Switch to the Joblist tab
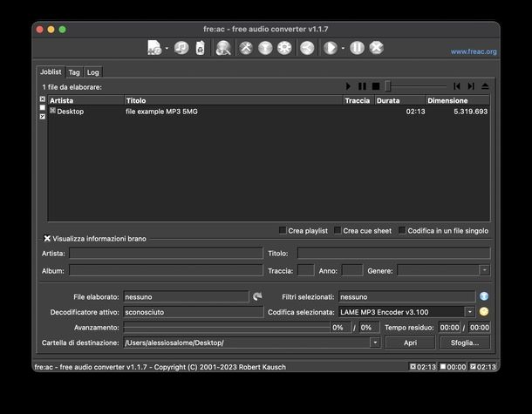This screenshot has width=532, height=414. [51, 71]
